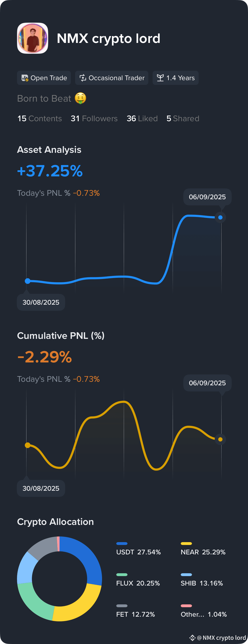Viewport: 248px width, 644px height.
Task: Click the Open Trade badge icon
Action: [25, 78]
